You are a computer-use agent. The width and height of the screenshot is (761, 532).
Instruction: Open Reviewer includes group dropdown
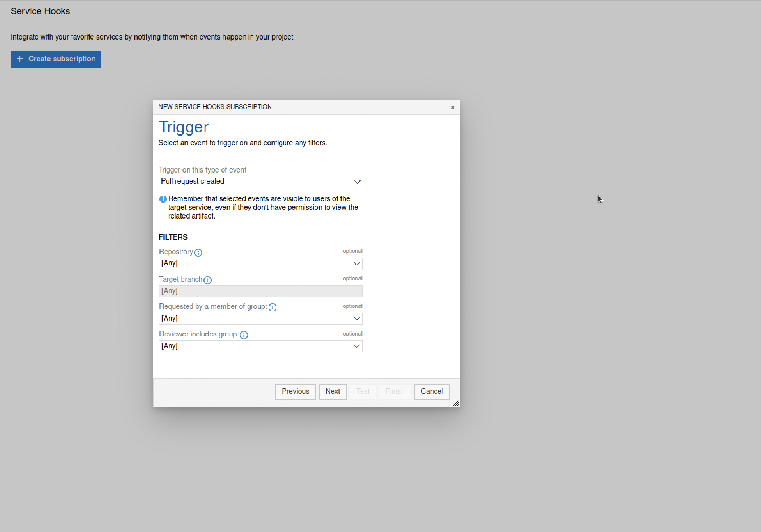click(x=261, y=346)
